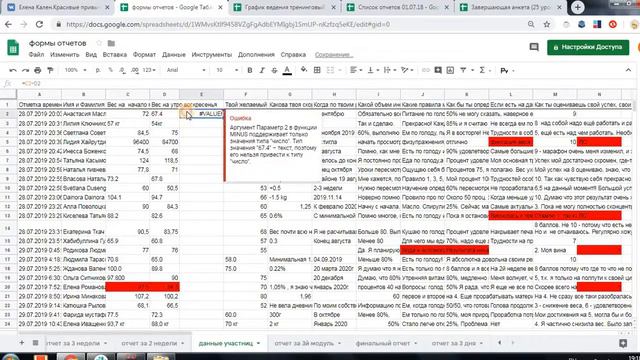Star the document title

point(99,43)
